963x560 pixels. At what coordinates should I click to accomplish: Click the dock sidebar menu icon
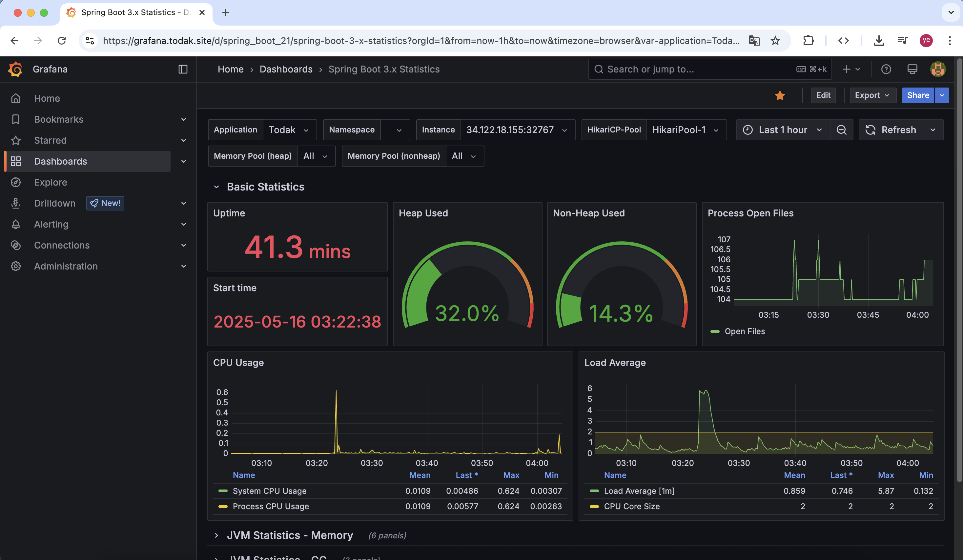[183, 69]
